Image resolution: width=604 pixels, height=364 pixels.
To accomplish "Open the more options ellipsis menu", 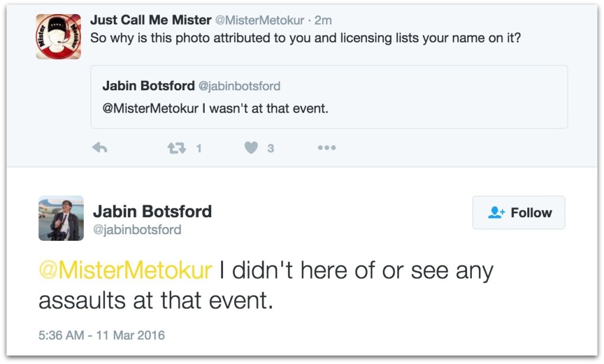I will [x=327, y=147].
